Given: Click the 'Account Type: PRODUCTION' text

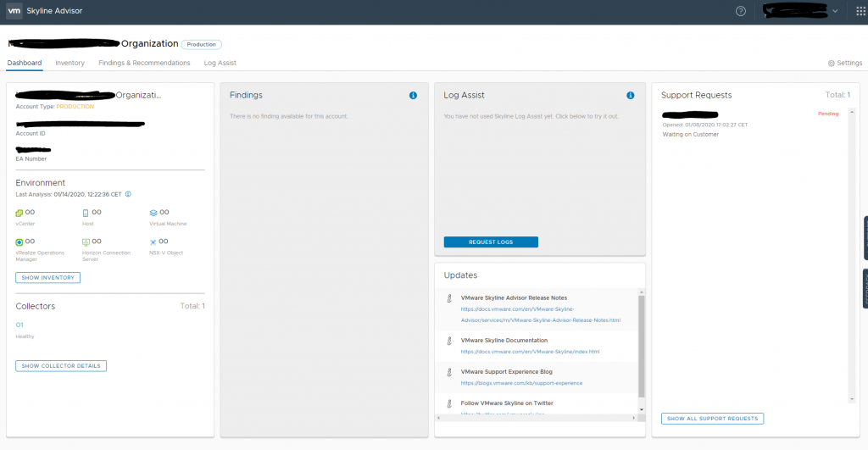Looking at the screenshot, I should 55,107.
